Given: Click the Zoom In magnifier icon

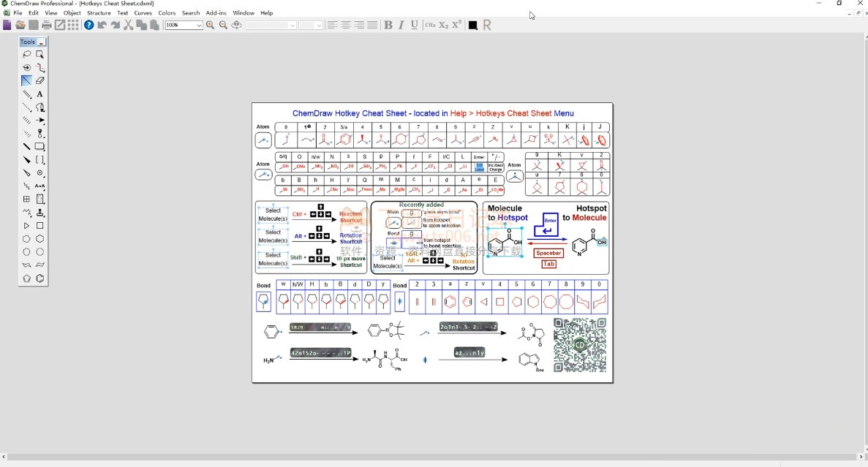Looking at the screenshot, I should coord(210,25).
